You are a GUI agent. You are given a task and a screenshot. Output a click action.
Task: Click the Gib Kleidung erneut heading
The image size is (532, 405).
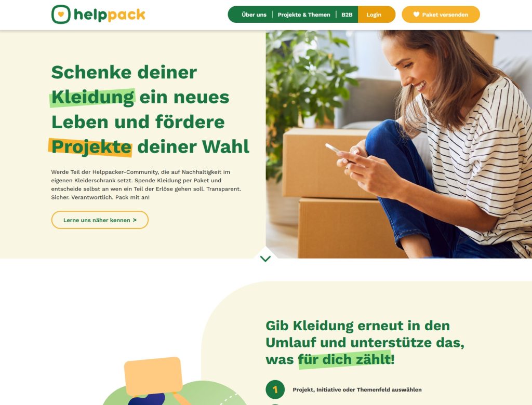point(365,342)
